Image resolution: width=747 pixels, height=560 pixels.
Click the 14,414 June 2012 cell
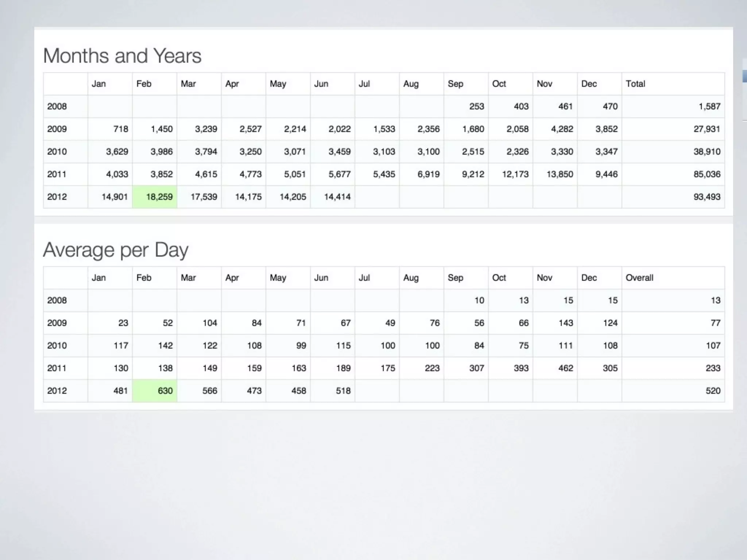point(337,197)
